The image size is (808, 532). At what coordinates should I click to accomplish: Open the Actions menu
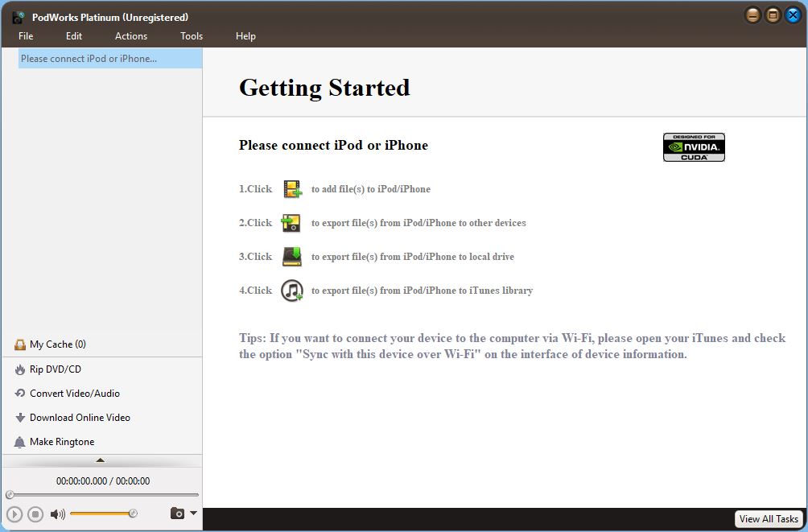[131, 36]
